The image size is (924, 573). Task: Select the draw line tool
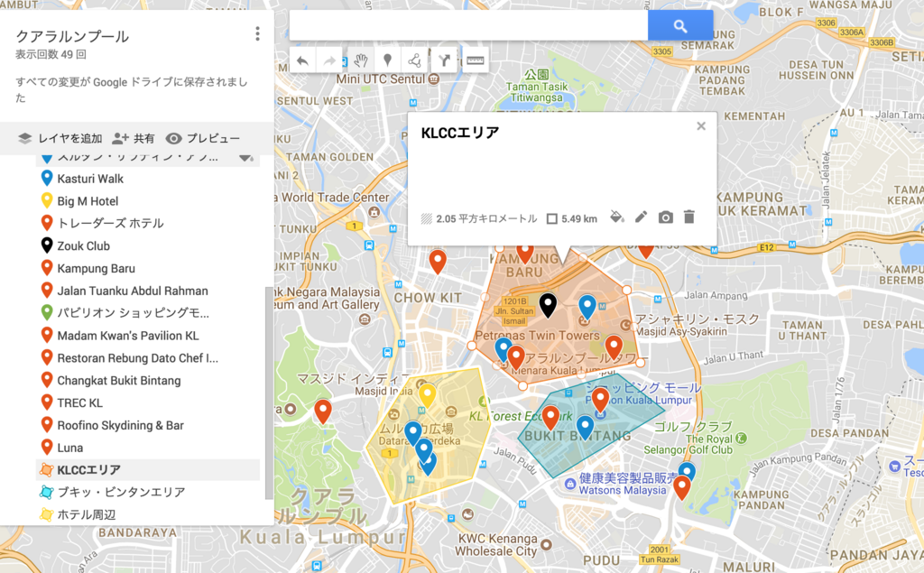pos(415,60)
